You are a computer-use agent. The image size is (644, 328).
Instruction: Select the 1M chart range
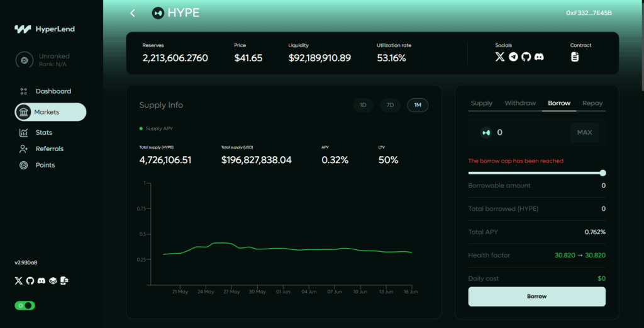(x=418, y=105)
